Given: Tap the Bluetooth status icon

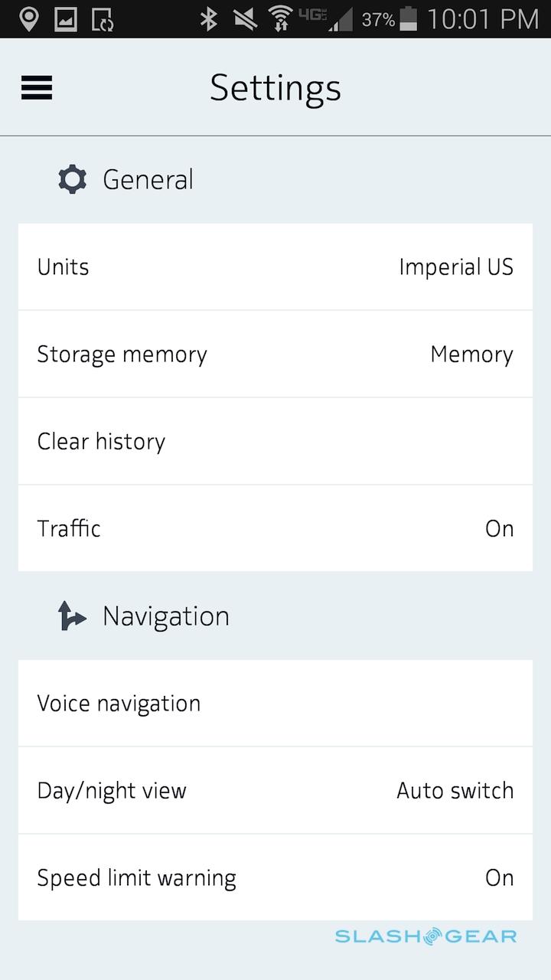Looking at the screenshot, I should 208,19.
